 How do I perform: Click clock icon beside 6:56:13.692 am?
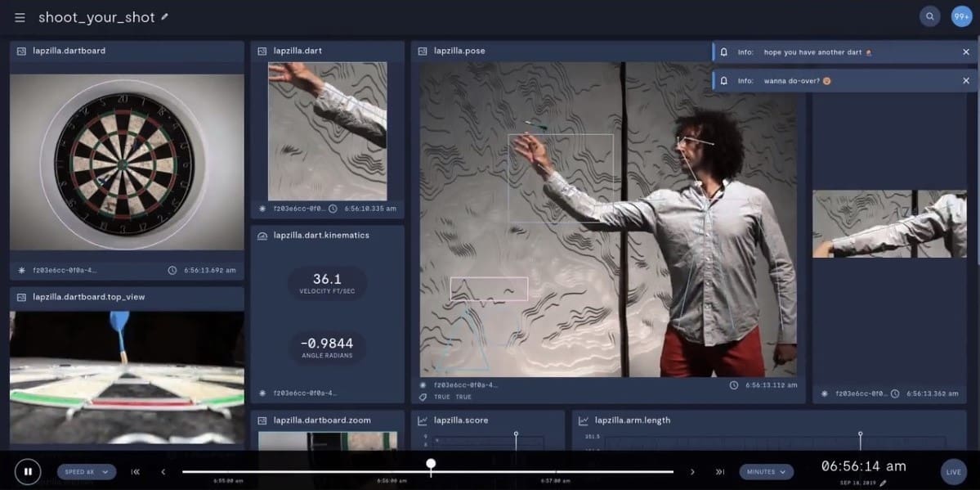172,270
